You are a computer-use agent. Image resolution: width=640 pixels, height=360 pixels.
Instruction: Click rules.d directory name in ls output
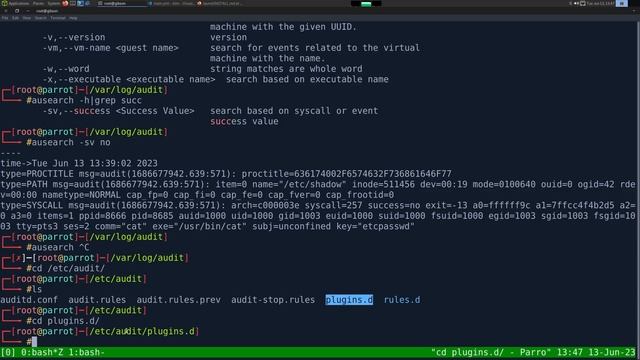pyautogui.click(x=402, y=300)
